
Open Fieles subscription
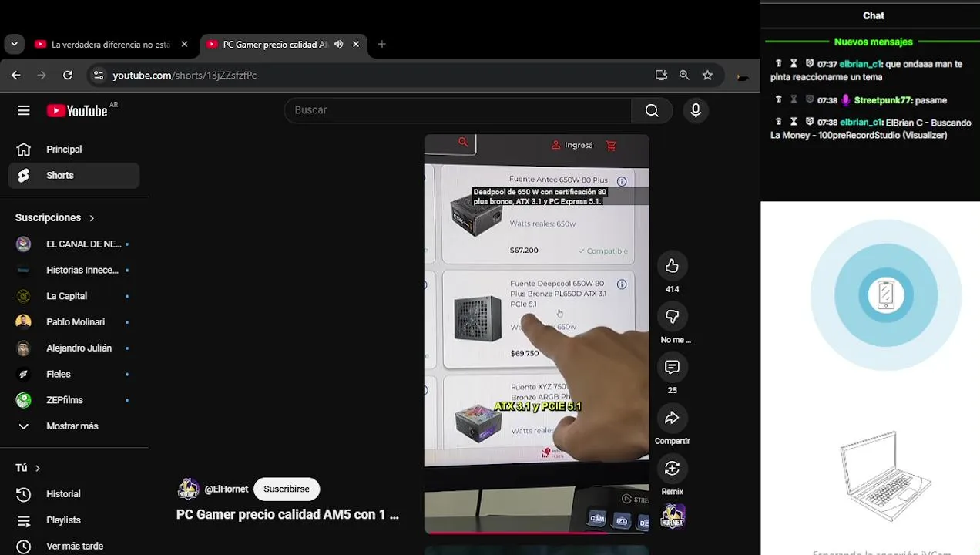[x=74, y=374]
